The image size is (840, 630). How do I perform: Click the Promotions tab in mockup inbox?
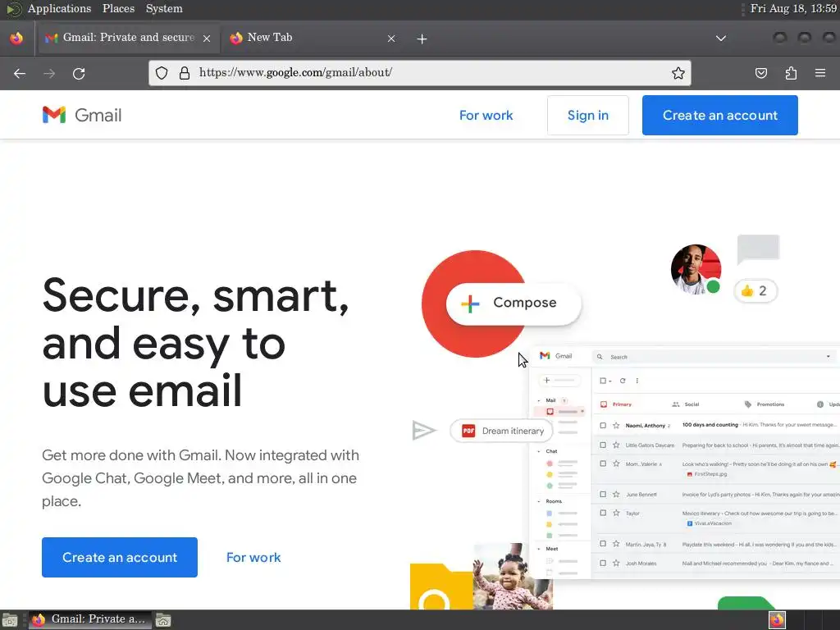coord(765,404)
